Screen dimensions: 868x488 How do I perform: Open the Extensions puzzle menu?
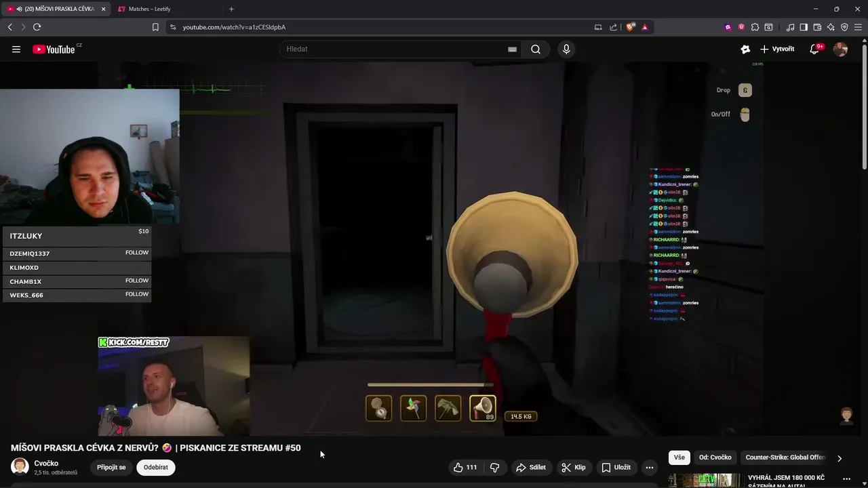click(755, 27)
